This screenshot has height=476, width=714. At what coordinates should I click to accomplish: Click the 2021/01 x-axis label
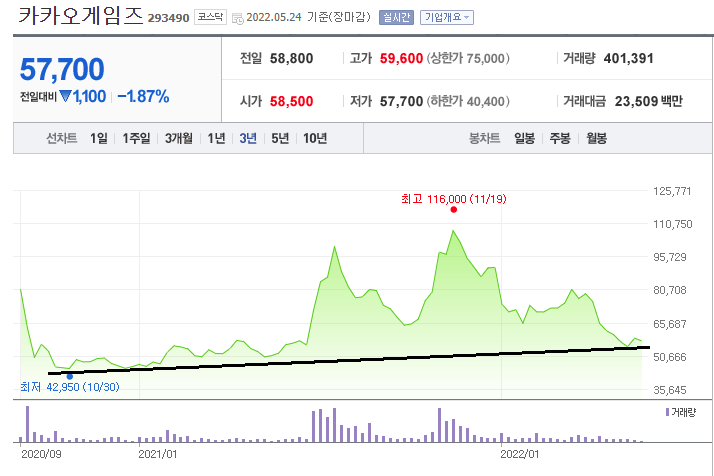click(x=158, y=454)
